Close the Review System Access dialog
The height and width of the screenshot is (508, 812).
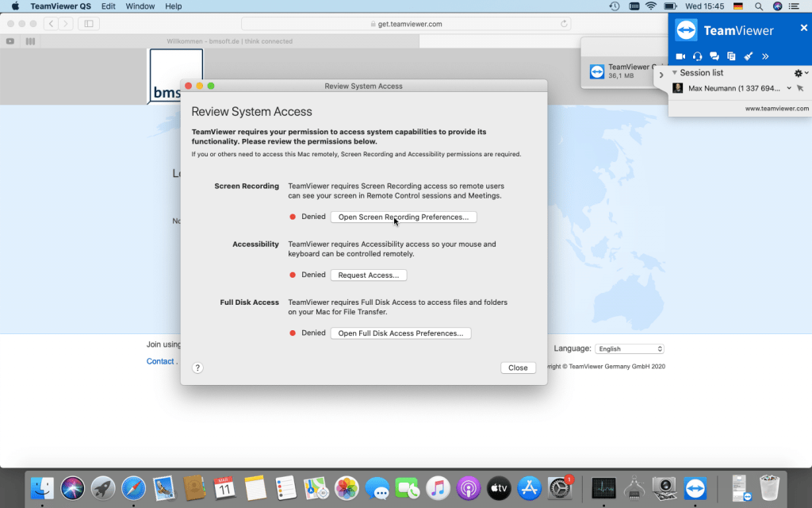[518, 368]
